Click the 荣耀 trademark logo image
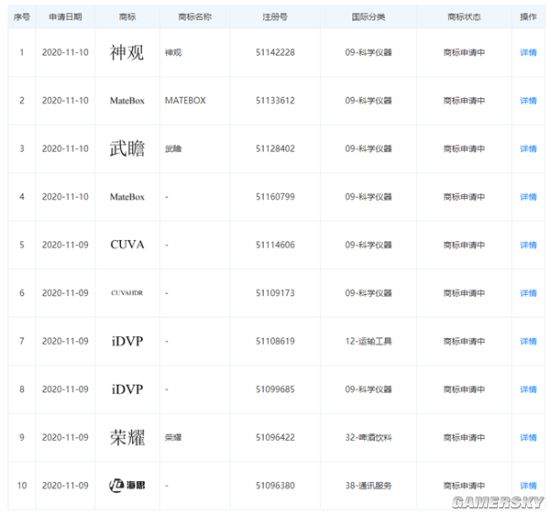 pyautogui.click(x=127, y=437)
